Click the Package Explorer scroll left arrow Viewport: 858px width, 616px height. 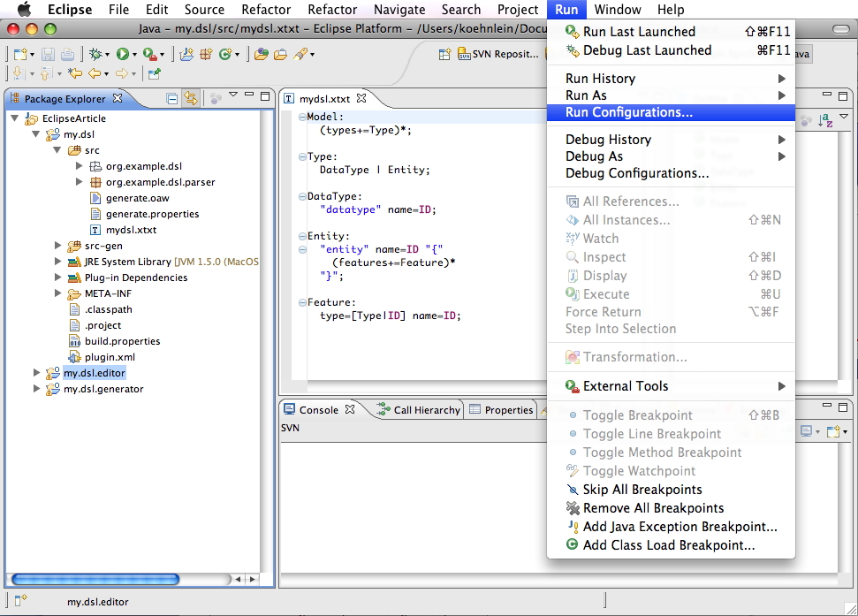238,579
